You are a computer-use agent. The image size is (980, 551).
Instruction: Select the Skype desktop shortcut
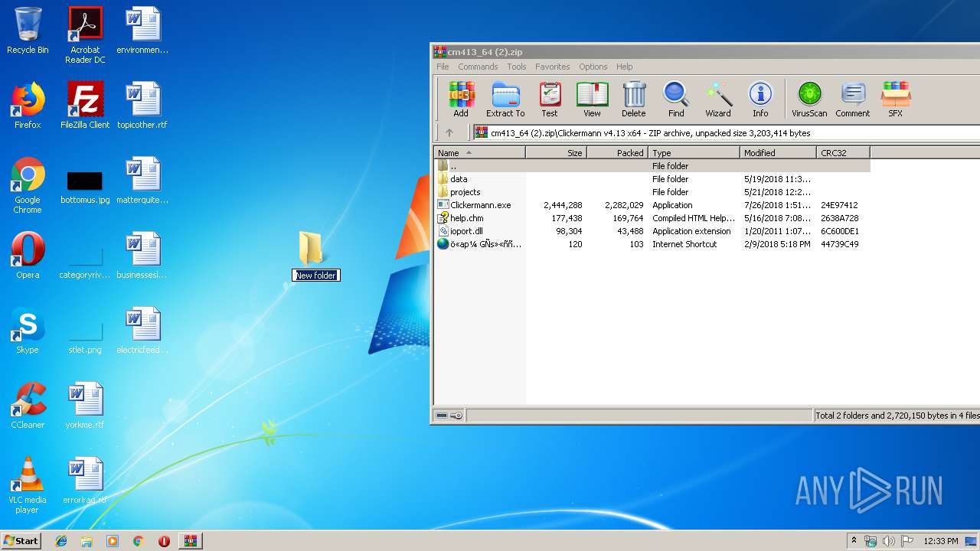(x=28, y=331)
